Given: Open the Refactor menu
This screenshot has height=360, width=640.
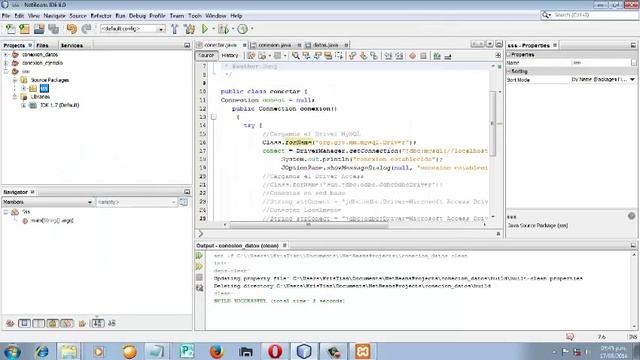Looking at the screenshot, I should click(x=101, y=16).
